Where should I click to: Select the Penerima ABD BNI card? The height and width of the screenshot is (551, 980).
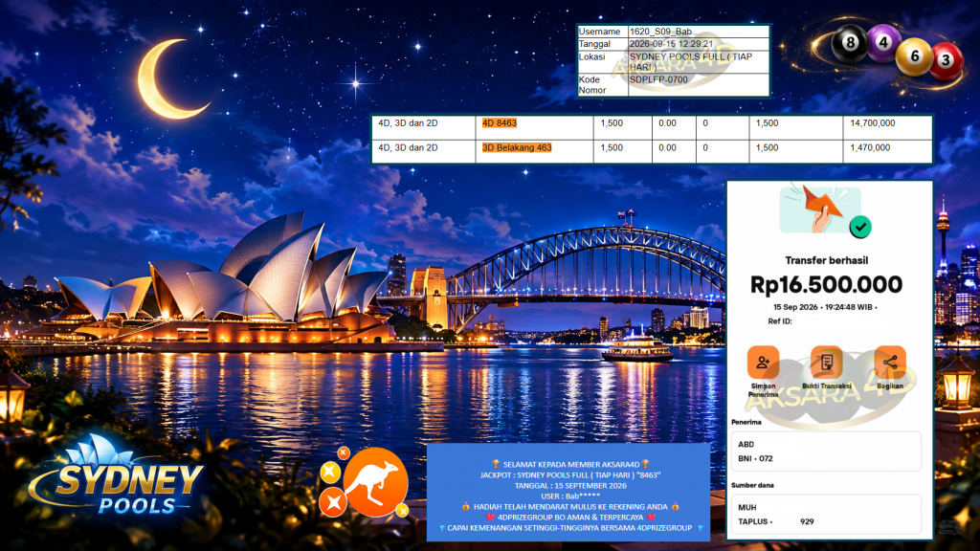point(826,452)
